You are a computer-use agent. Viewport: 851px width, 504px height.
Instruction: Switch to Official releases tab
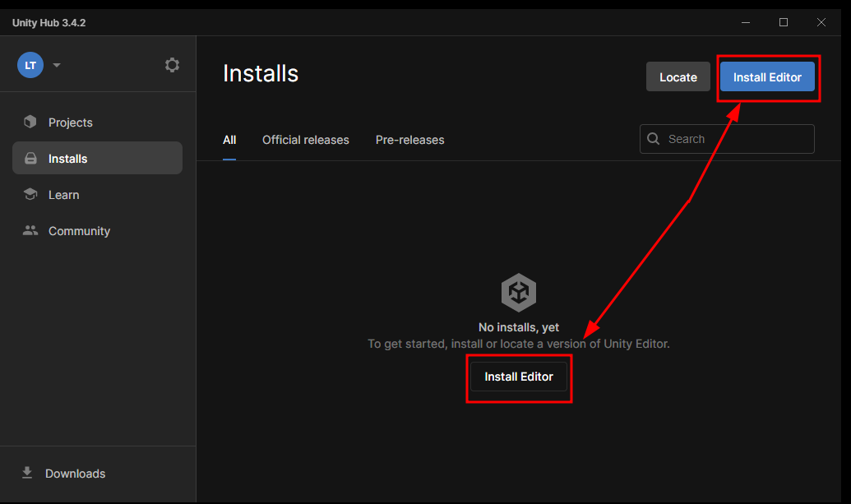tap(306, 140)
